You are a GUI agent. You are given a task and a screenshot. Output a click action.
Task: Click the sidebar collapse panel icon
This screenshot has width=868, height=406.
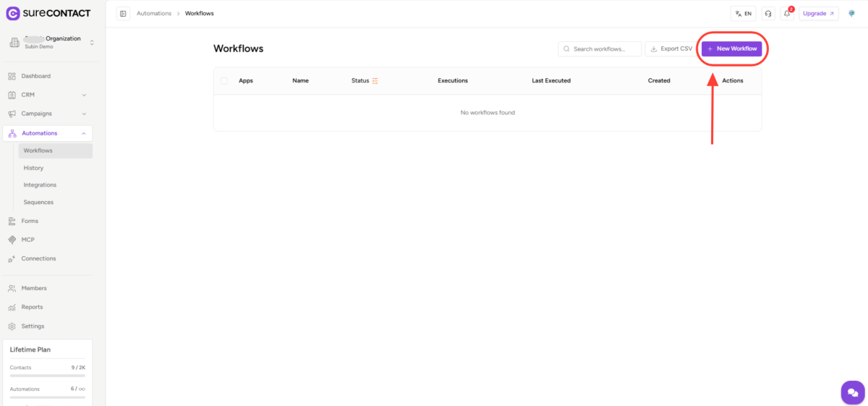point(123,14)
